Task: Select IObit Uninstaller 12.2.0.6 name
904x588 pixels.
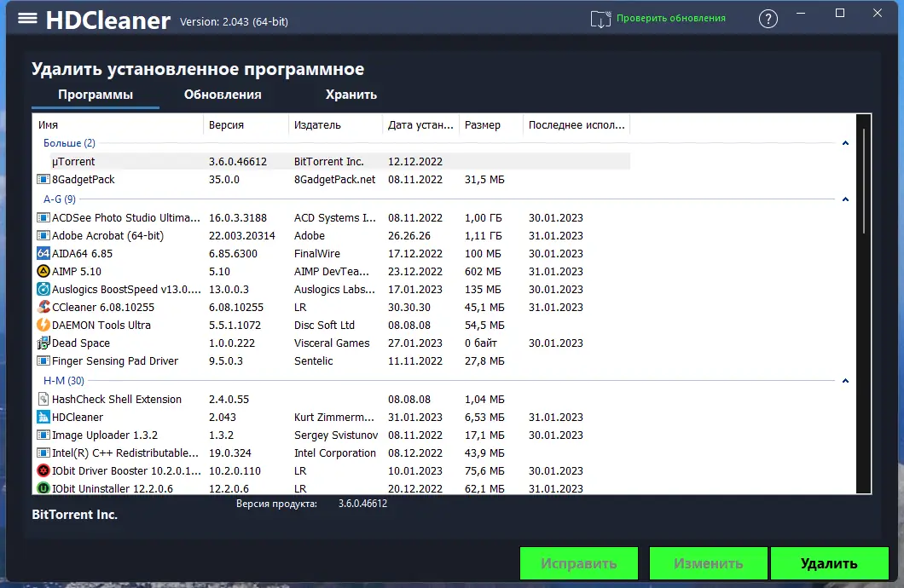Action: pyautogui.click(x=113, y=488)
